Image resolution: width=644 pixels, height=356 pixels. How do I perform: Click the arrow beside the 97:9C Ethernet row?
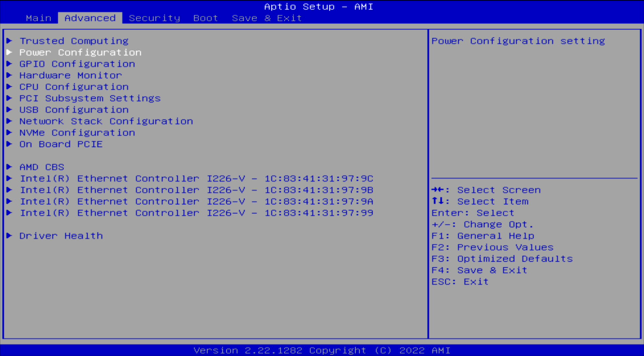(9, 178)
